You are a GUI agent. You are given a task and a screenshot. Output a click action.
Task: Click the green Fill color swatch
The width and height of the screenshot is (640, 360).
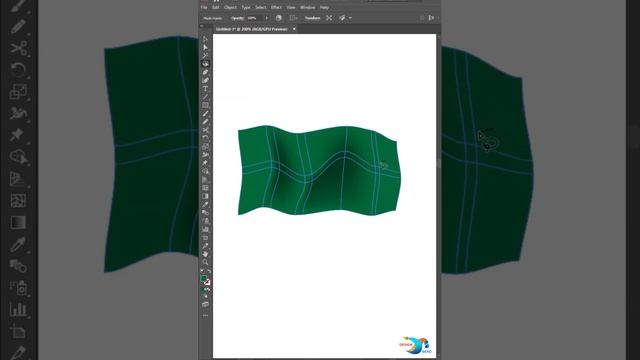pyautogui.click(x=203, y=278)
